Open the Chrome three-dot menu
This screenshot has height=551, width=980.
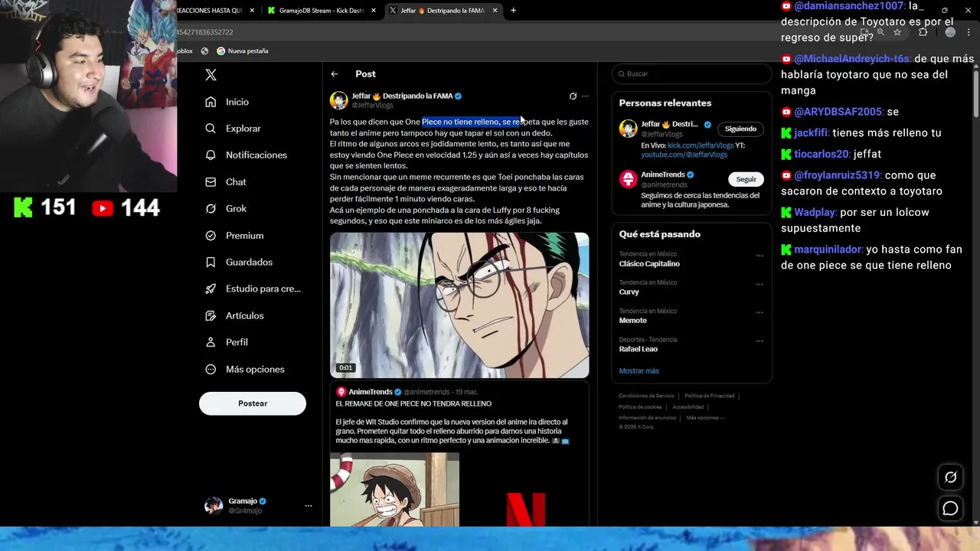click(x=970, y=32)
